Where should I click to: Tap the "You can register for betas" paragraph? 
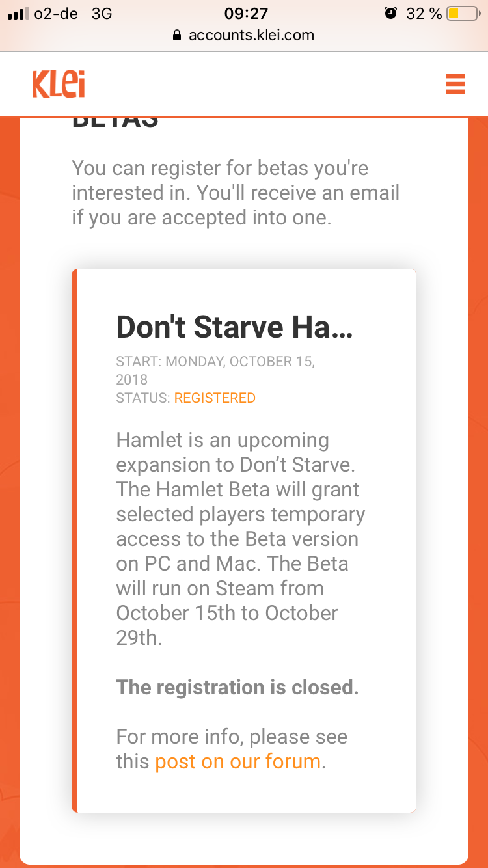tap(236, 193)
